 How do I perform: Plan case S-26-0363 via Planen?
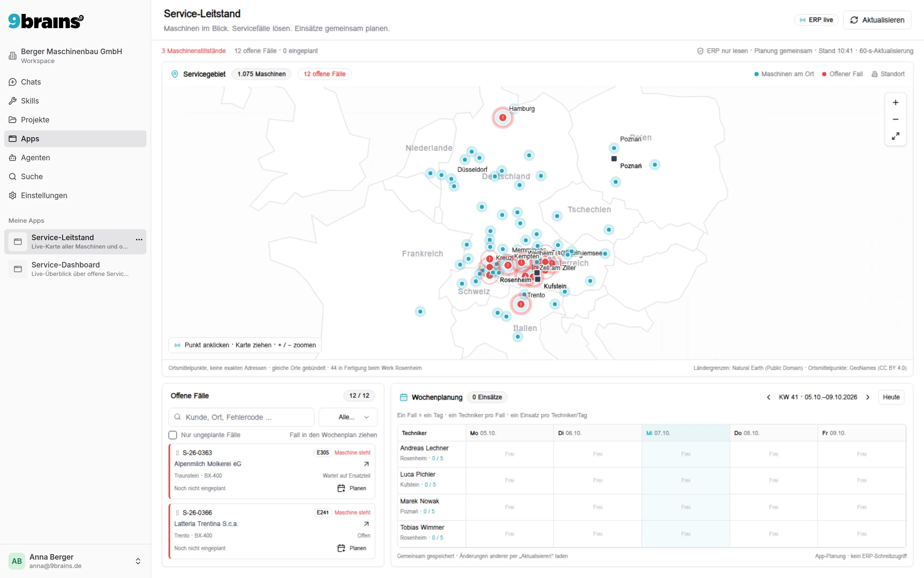click(352, 489)
